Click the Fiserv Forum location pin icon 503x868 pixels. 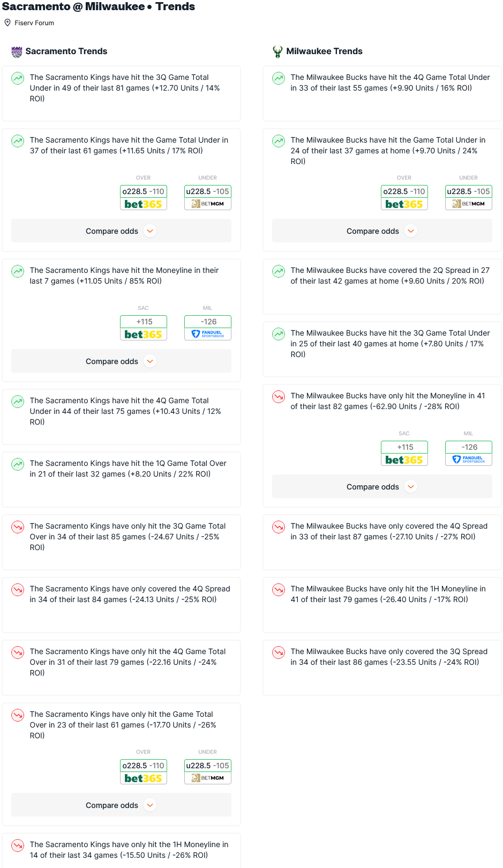(7, 23)
